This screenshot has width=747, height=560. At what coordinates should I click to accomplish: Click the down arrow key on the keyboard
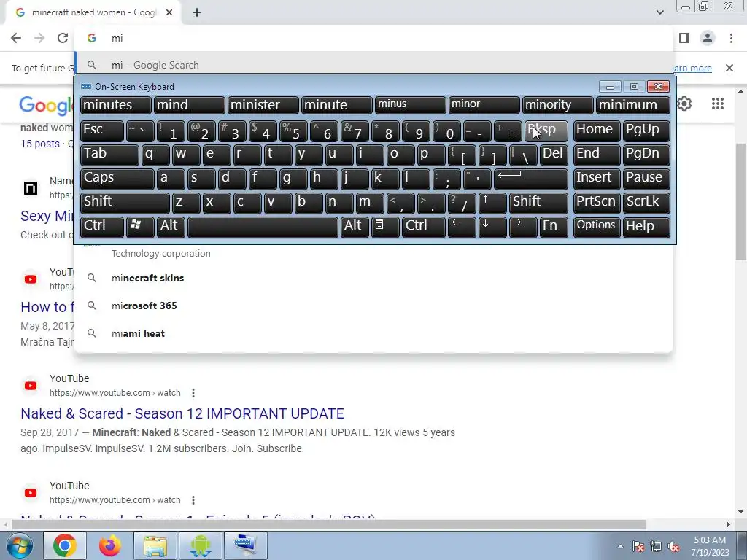[x=492, y=227]
